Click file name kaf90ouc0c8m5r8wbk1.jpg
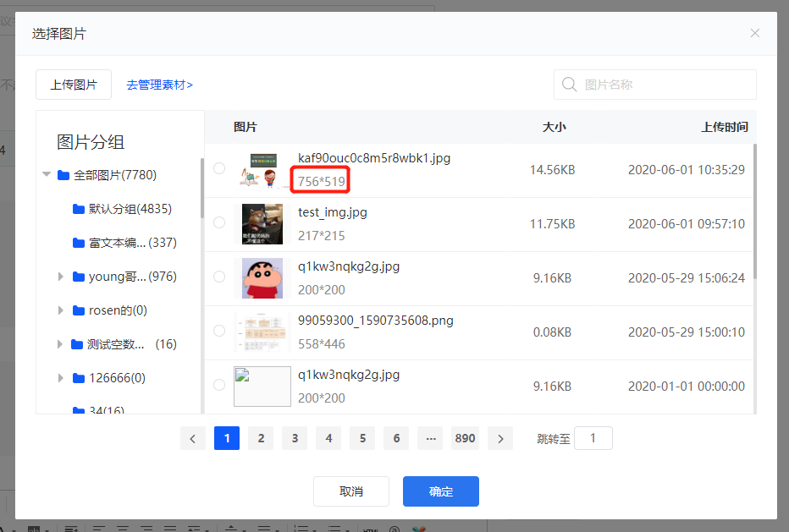This screenshot has width=789, height=532. point(374,158)
